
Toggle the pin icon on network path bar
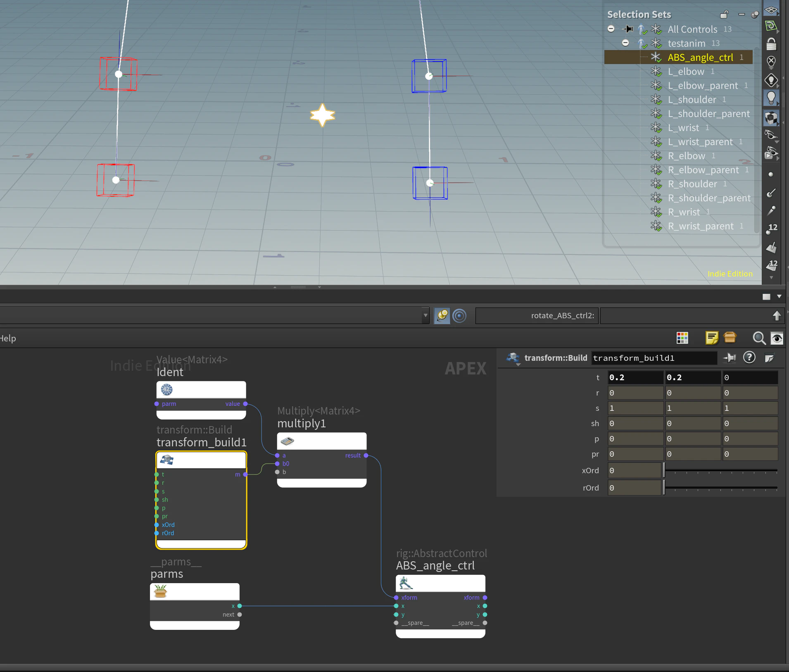point(442,316)
